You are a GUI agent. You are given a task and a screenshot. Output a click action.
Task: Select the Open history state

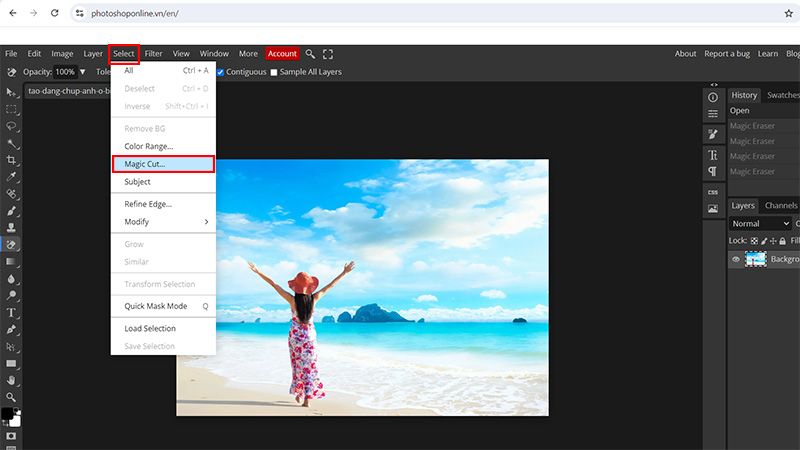click(x=764, y=111)
